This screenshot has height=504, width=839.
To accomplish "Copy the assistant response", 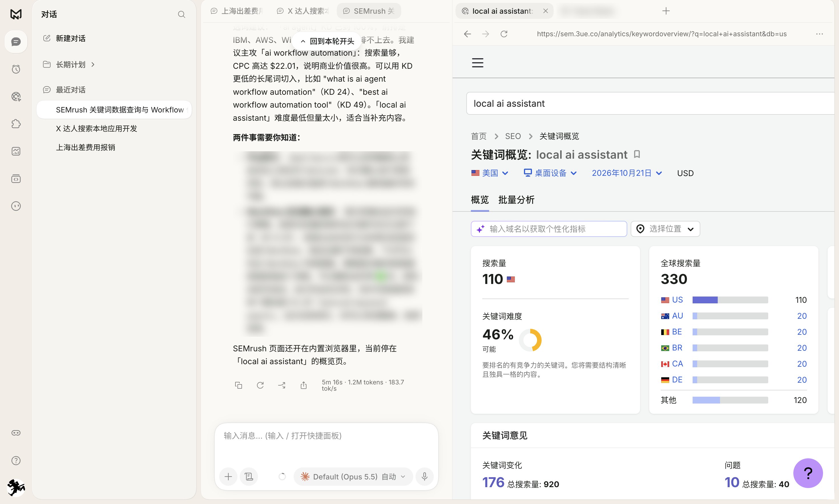I will tap(238, 385).
